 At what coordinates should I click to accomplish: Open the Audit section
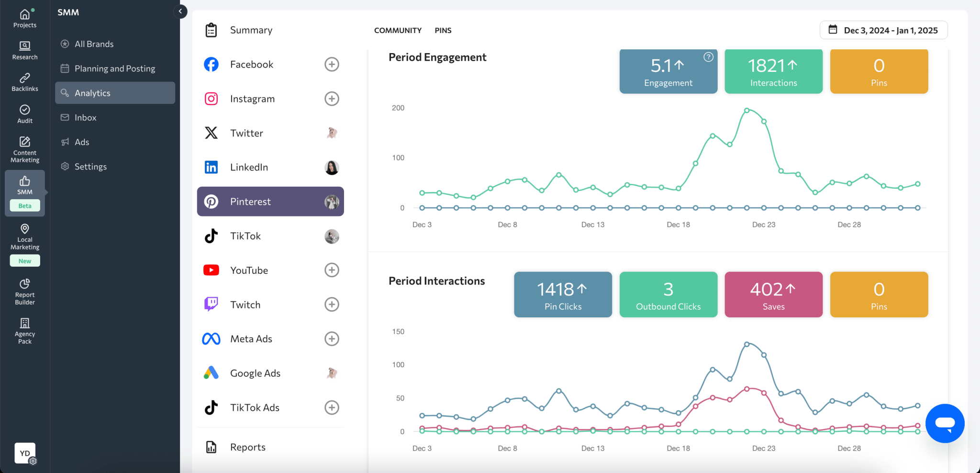pos(24,113)
